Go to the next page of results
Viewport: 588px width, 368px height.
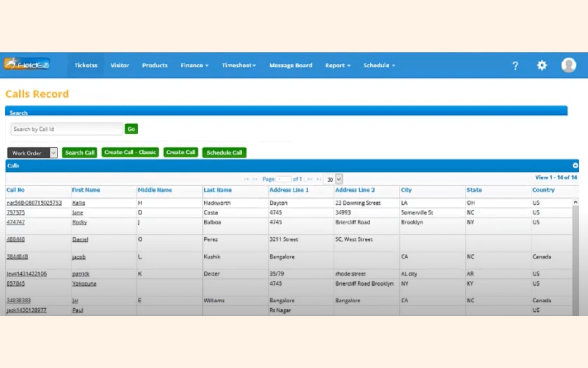point(310,180)
